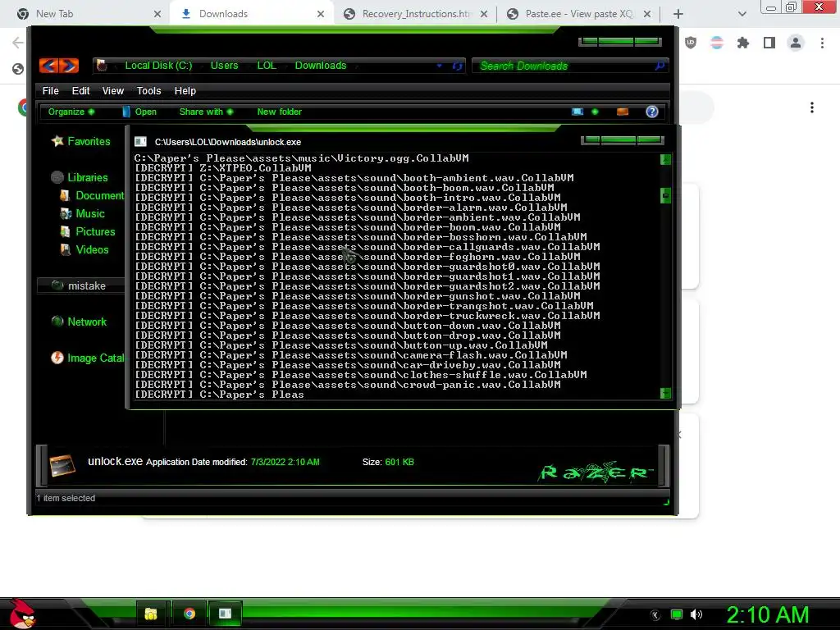The height and width of the screenshot is (630, 840).
Task: Select Users breadcrumb in address bar
Action: 224,66
